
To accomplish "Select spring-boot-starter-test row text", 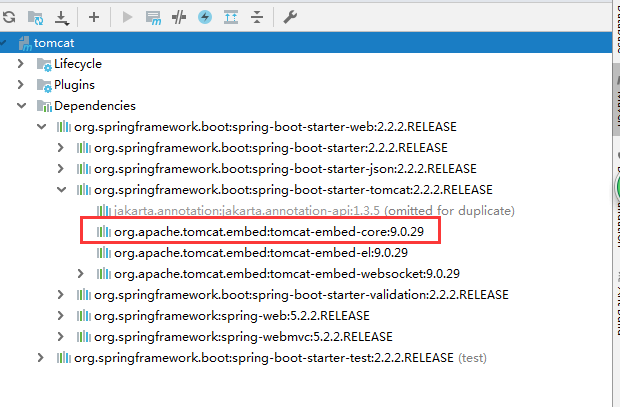I will (264, 358).
